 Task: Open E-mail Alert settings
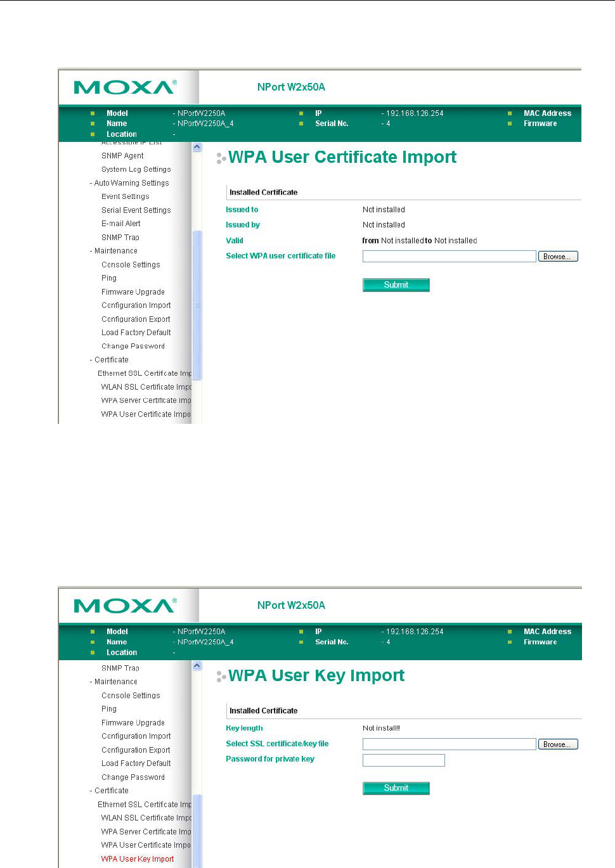coord(121,224)
